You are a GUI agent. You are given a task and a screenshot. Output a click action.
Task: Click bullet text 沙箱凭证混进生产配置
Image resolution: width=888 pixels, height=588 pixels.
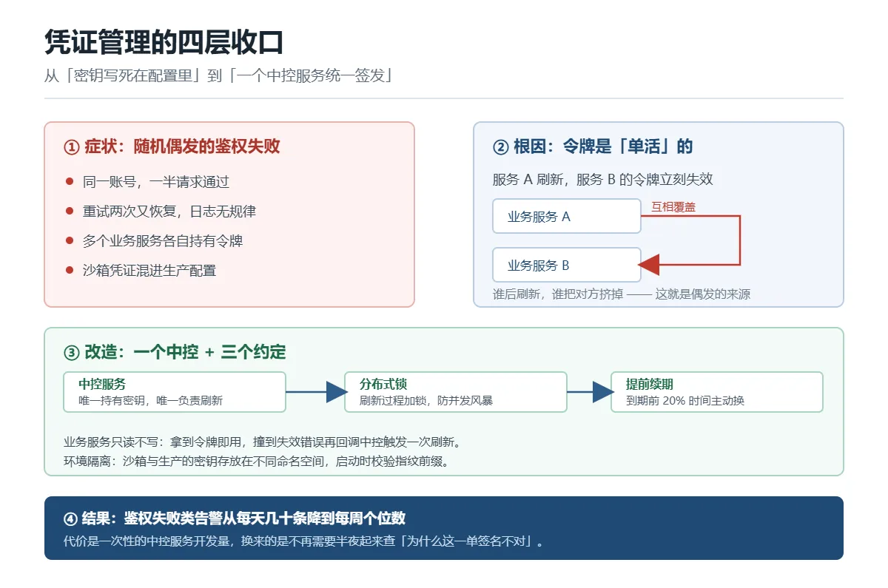[149, 271]
